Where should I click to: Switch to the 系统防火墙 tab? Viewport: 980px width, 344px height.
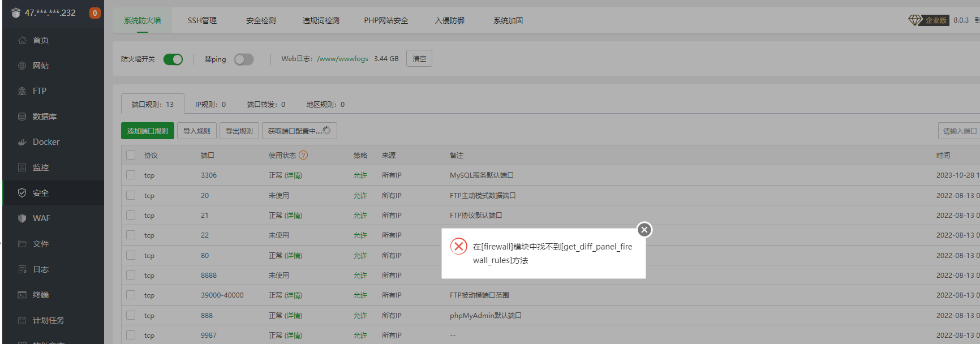point(143,20)
